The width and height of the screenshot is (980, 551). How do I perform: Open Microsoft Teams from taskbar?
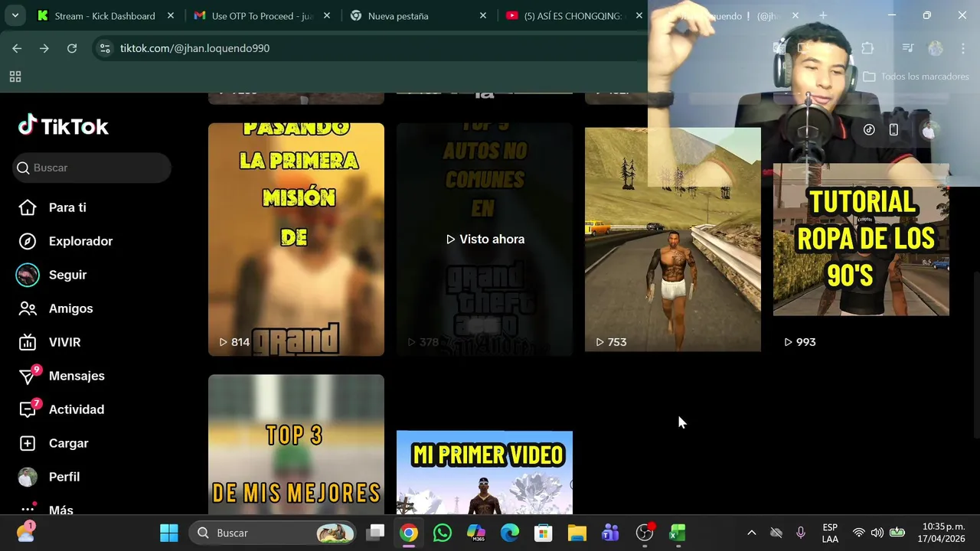(x=611, y=533)
